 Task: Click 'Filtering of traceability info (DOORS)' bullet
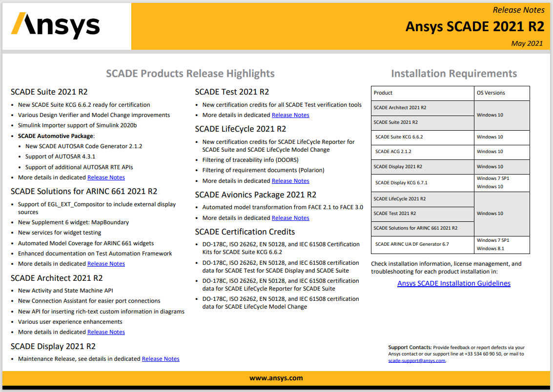250,160
